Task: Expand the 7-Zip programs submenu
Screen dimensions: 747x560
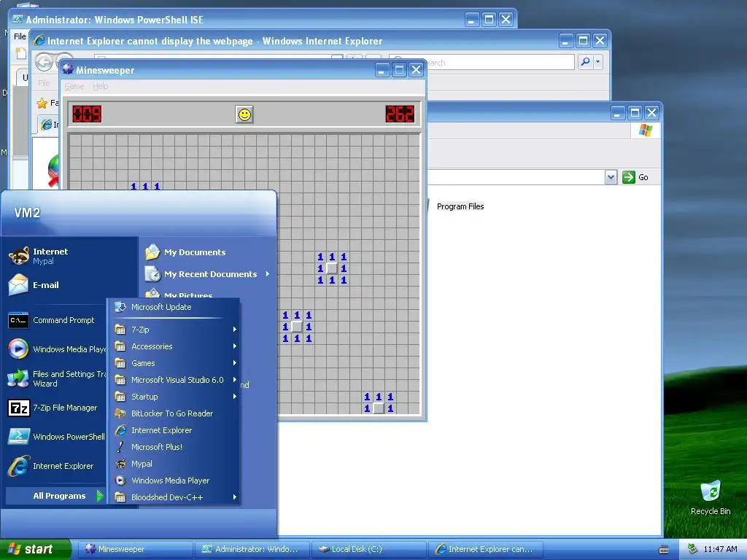Action: [175, 330]
